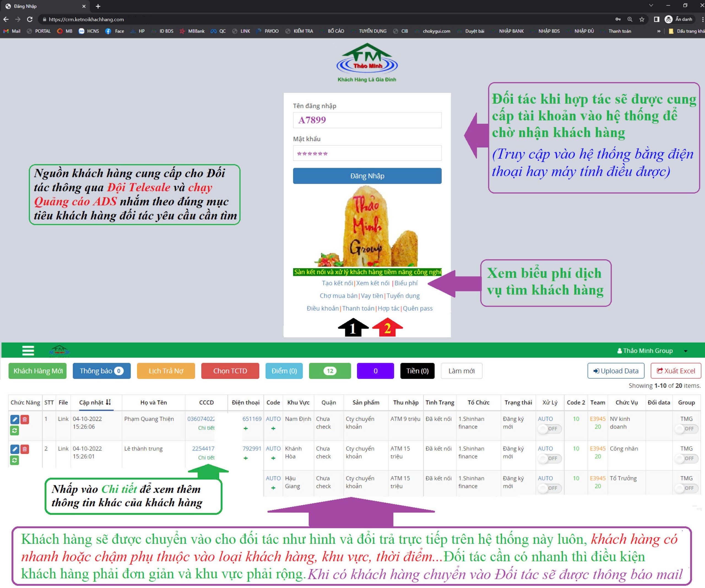The width and height of the screenshot is (705, 588).
Task: Open Chi tiết link for Phạm Quang Thiện
Action: [206, 428]
